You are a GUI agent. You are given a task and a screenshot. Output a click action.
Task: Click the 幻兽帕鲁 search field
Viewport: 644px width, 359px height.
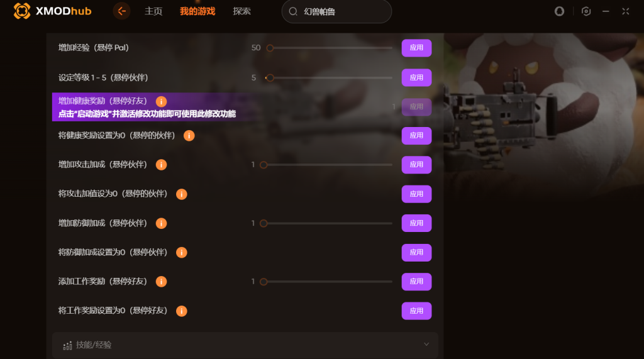pyautogui.click(x=336, y=11)
